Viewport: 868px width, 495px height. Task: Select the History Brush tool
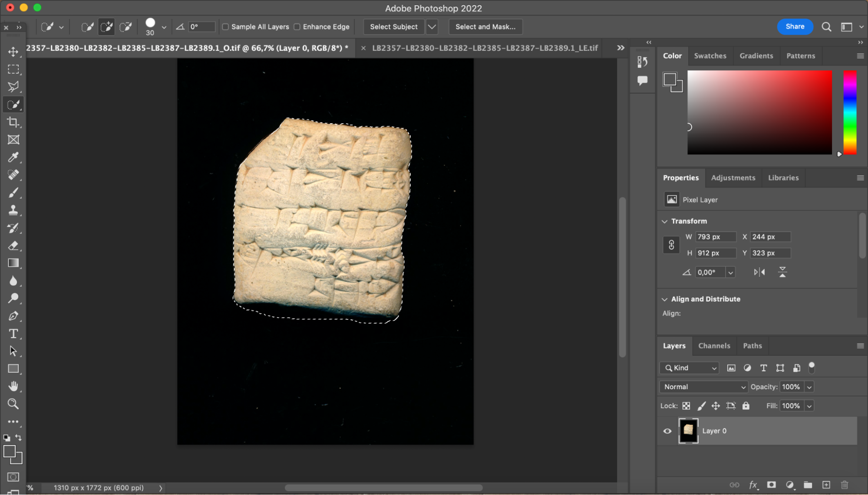13,228
